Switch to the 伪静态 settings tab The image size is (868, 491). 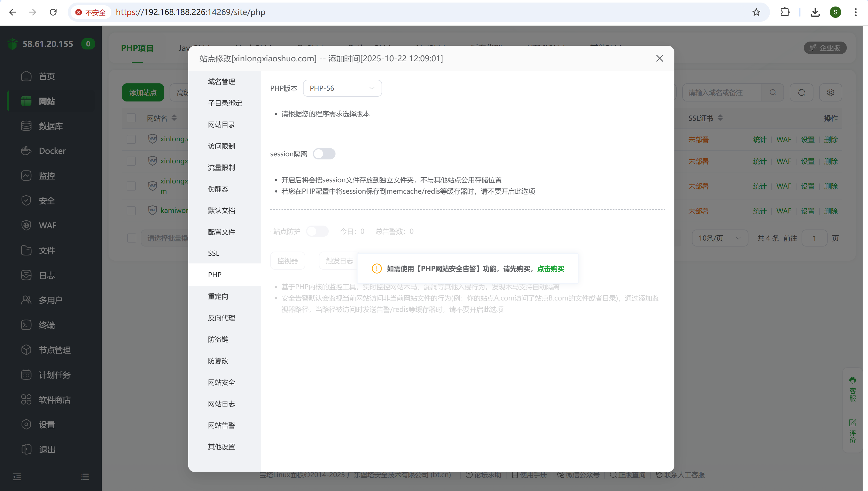(x=218, y=189)
